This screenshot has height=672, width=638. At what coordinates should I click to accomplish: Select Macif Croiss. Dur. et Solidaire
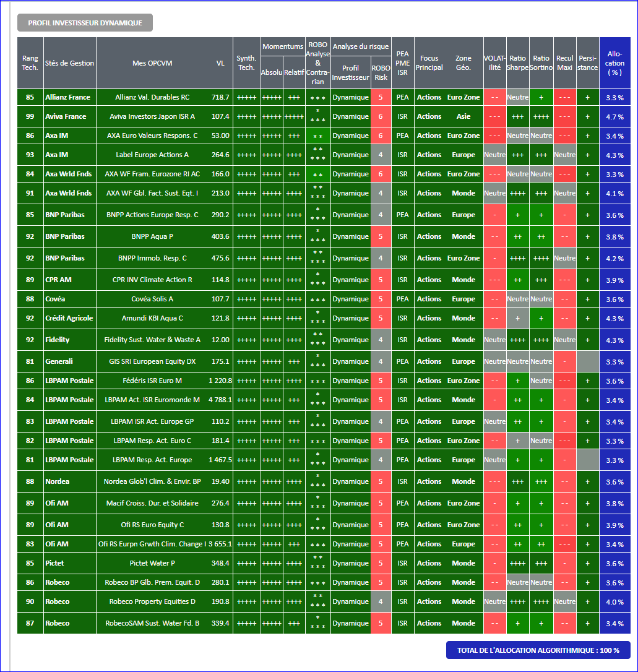click(x=152, y=503)
